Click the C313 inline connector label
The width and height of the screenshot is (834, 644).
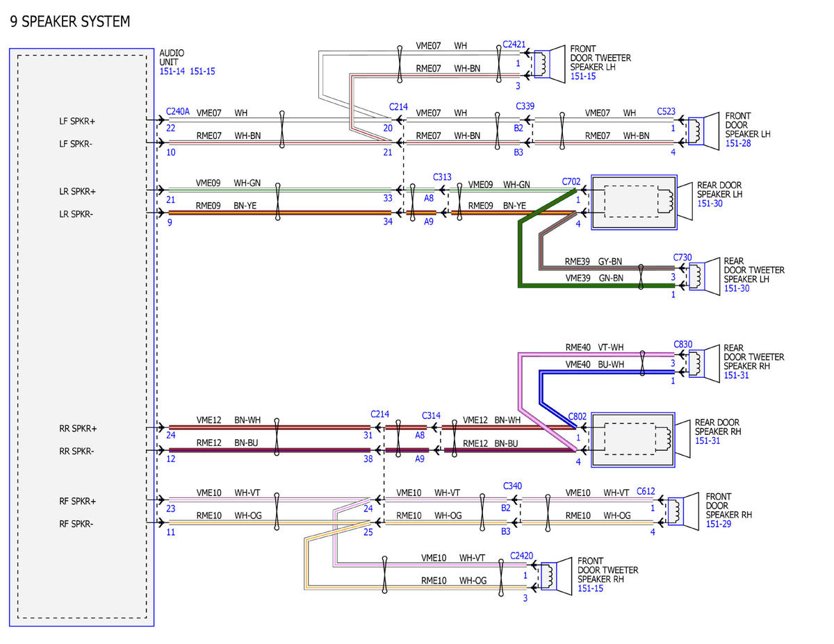pyautogui.click(x=442, y=177)
